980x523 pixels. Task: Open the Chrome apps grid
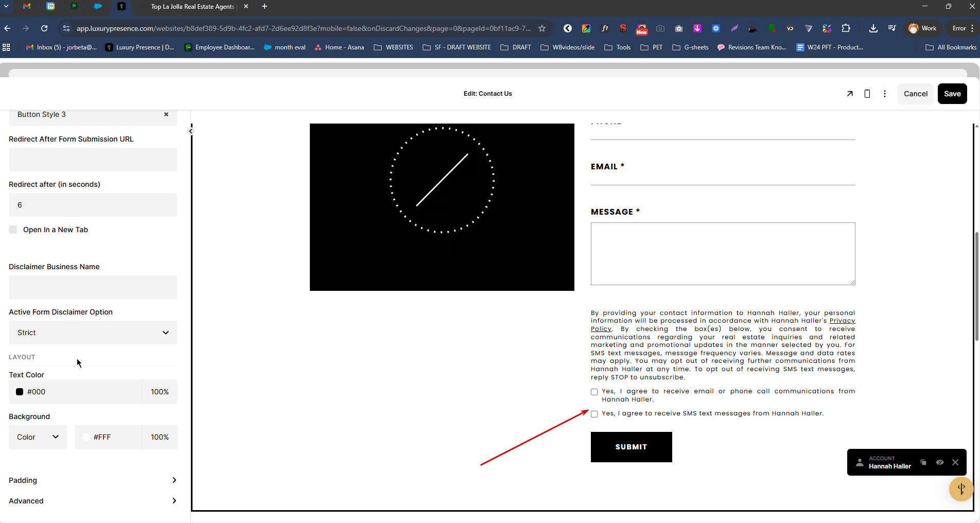click(x=7, y=47)
